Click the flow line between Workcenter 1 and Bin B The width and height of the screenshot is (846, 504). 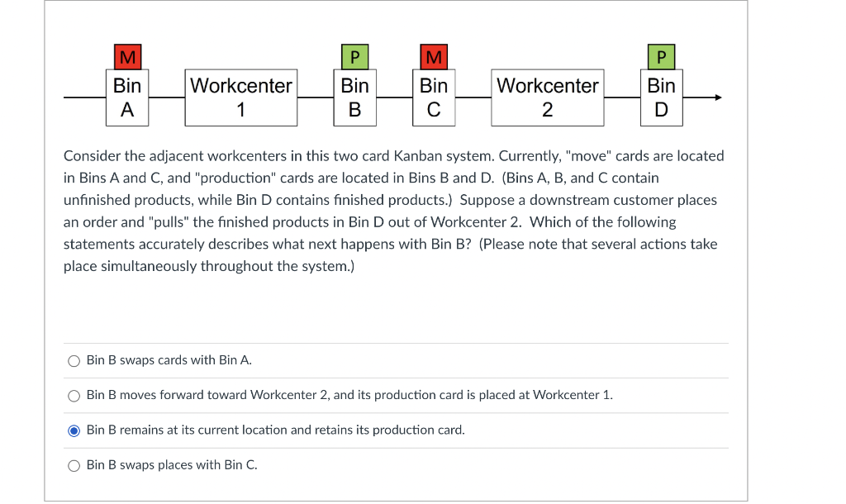coord(316,97)
